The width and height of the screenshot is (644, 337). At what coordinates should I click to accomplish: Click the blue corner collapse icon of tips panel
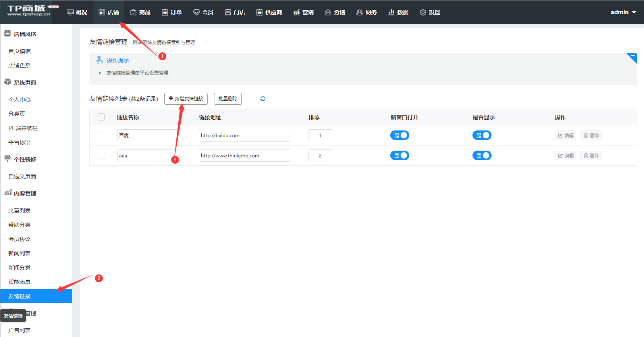[x=632, y=57]
